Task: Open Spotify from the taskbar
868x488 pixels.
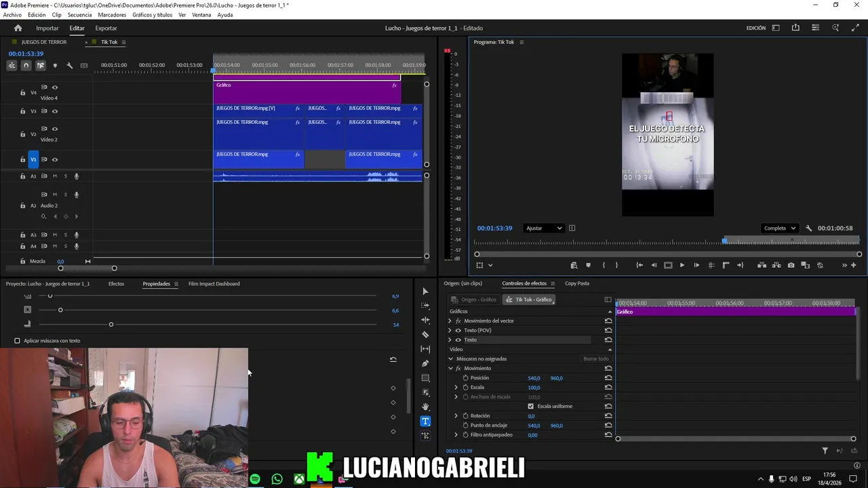Action: (x=255, y=479)
